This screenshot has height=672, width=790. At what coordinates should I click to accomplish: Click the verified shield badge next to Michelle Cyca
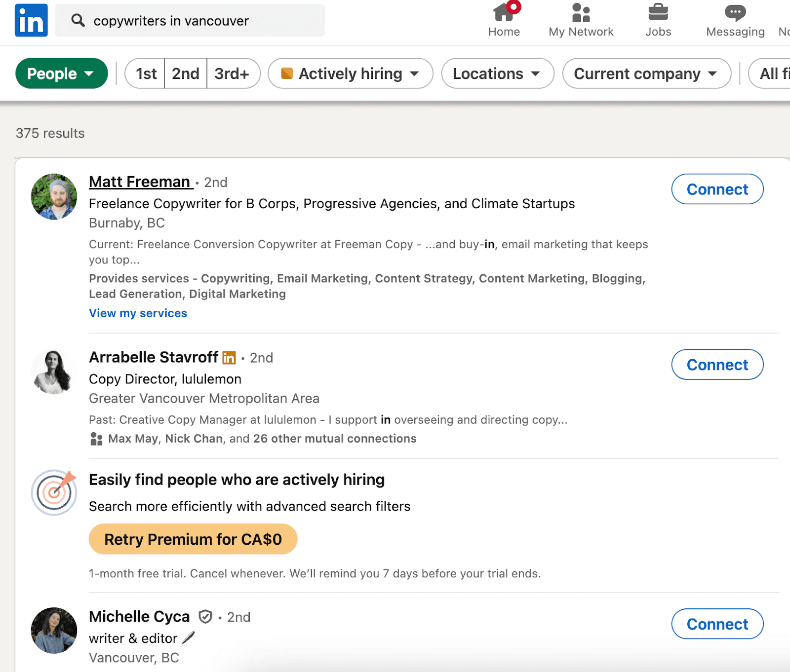click(x=205, y=617)
